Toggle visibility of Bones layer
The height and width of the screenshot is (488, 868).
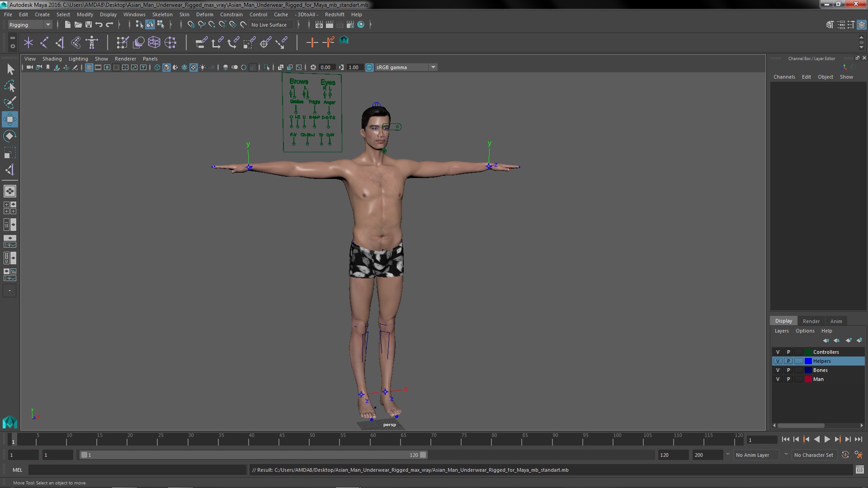(778, 370)
